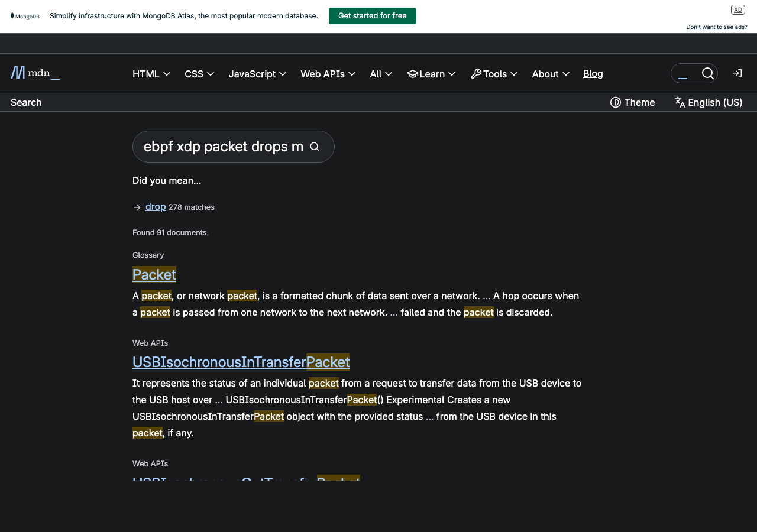Open the Web APIs menu
757x532 pixels.
328,74
